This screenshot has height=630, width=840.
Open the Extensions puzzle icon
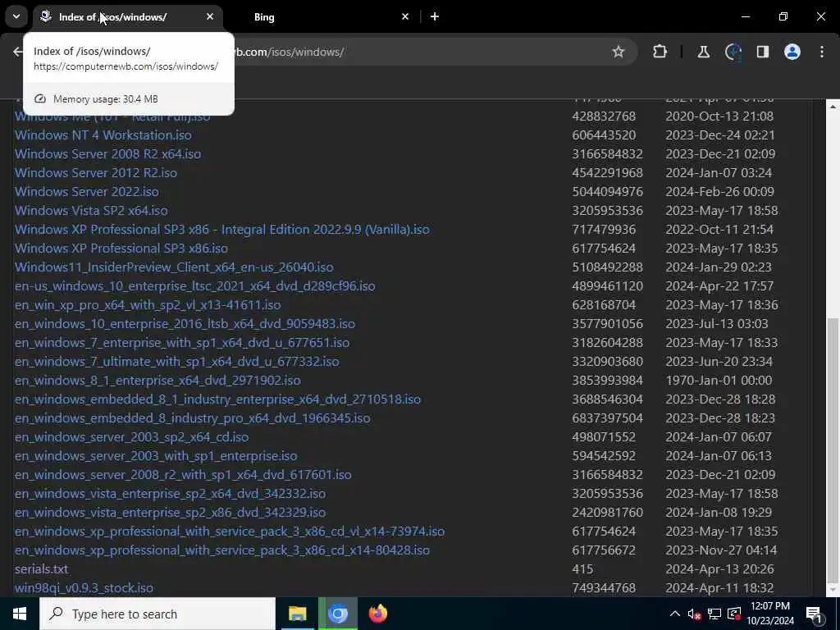click(x=660, y=52)
